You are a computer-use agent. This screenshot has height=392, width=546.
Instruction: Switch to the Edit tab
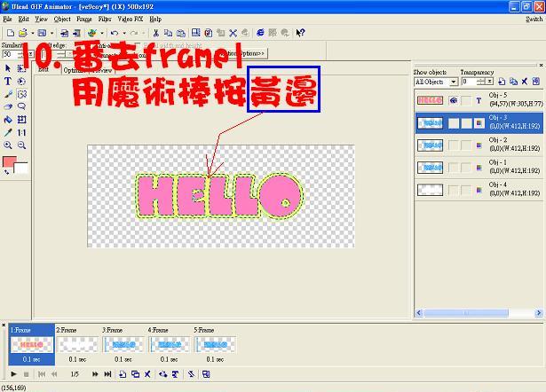pyautogui.click(x=43, y=69)
